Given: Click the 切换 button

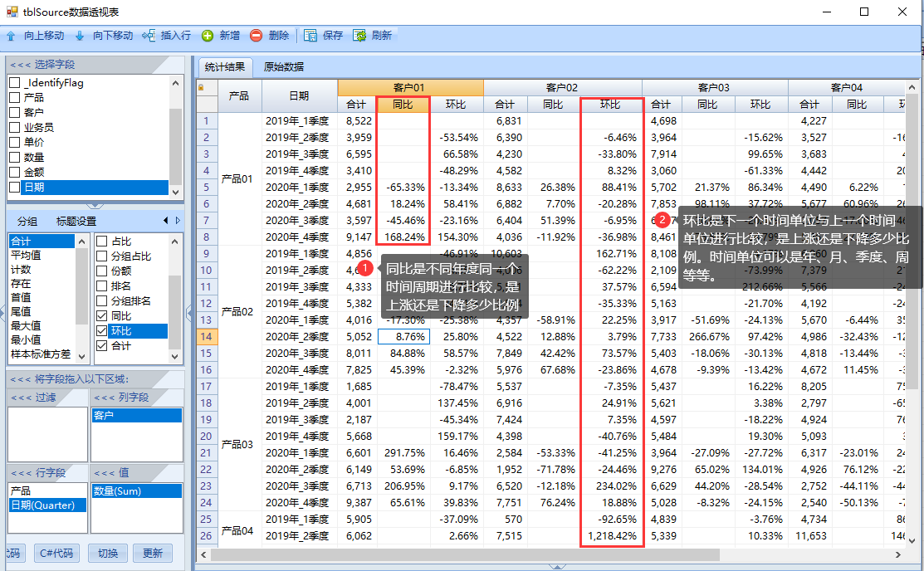Looking at the screenshot, I should click(108, 554).
